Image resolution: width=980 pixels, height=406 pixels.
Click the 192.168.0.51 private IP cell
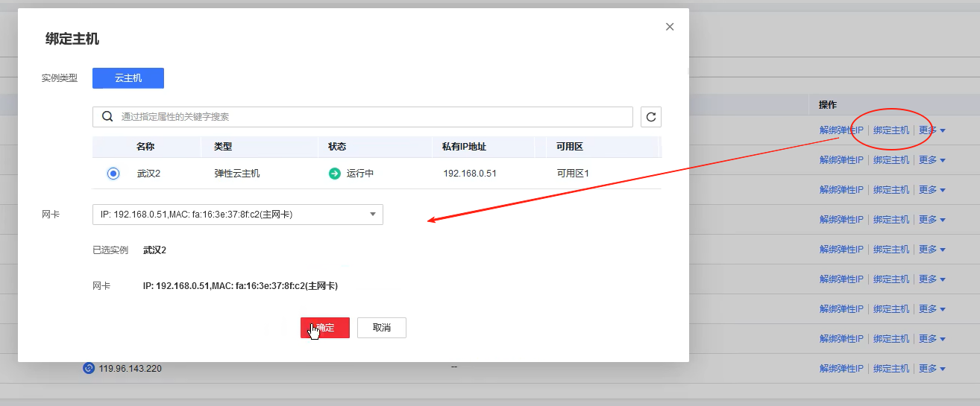470,174
